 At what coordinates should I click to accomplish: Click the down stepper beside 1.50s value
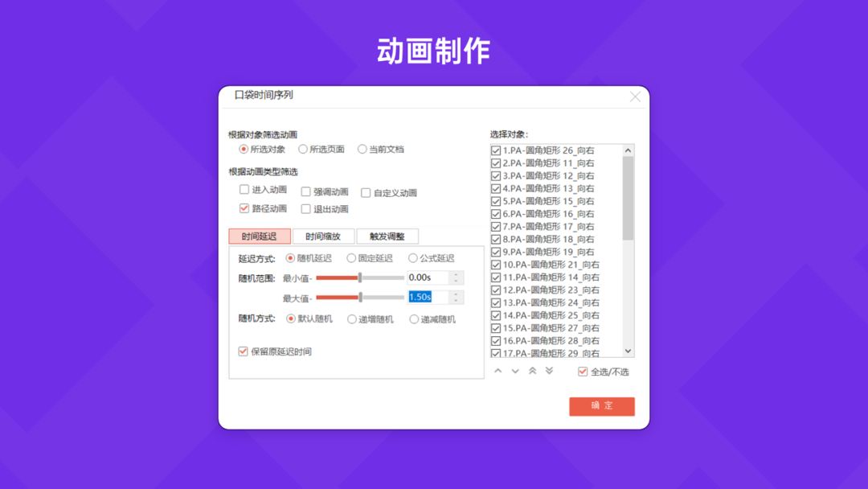[456, 301]
